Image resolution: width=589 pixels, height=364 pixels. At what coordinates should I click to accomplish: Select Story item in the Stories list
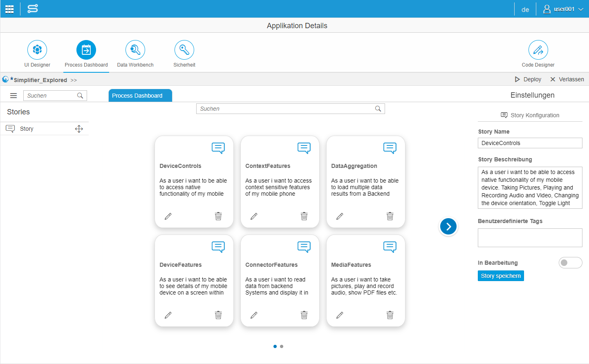point(45,129)
